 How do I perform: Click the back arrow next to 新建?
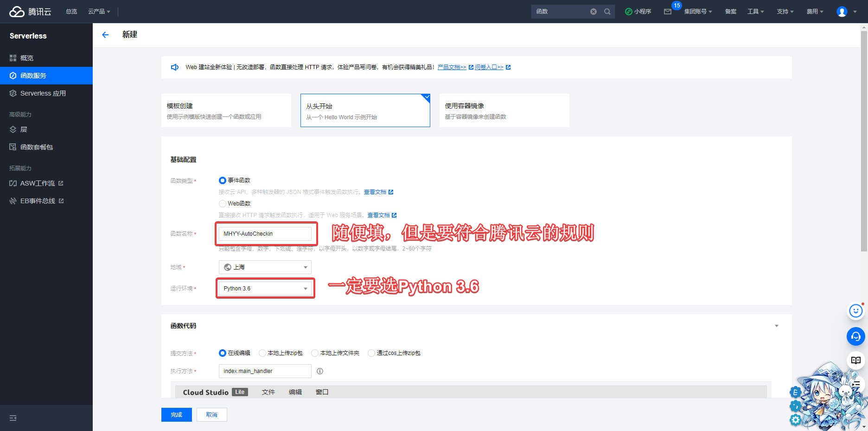tap(105, 35)
